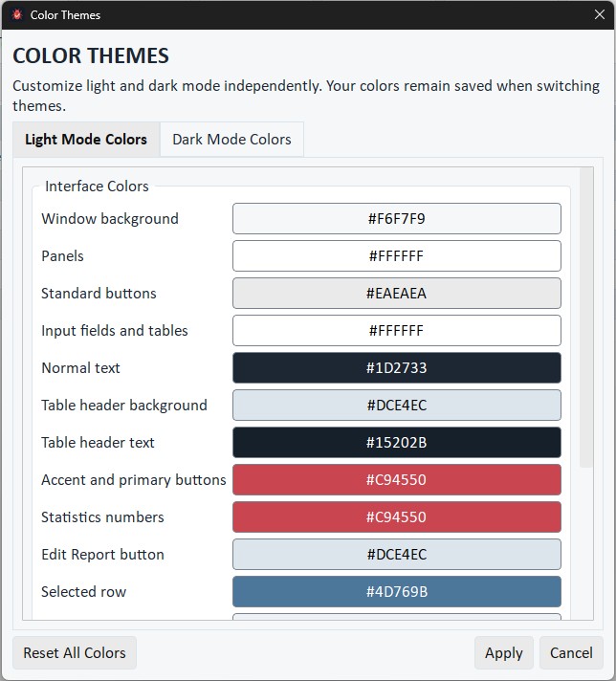
Task: Change the Standard buttons color #EAEAEA
Action: click(x=397, y=294)
